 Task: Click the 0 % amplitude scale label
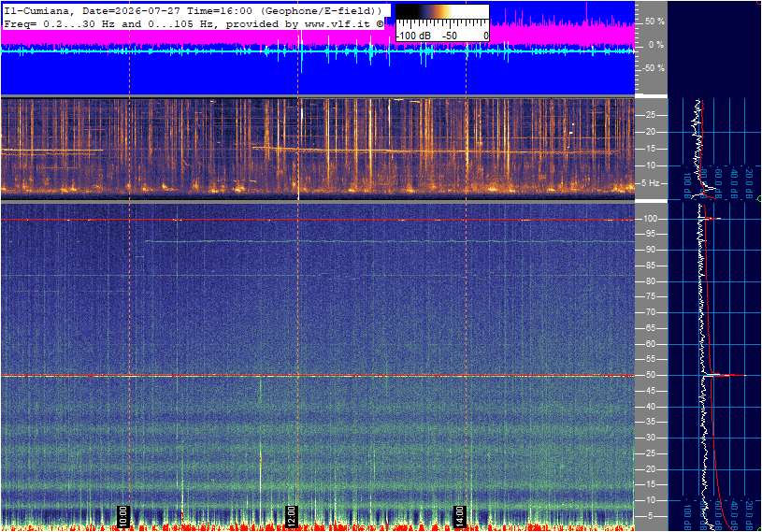click(x=656, y=45)
